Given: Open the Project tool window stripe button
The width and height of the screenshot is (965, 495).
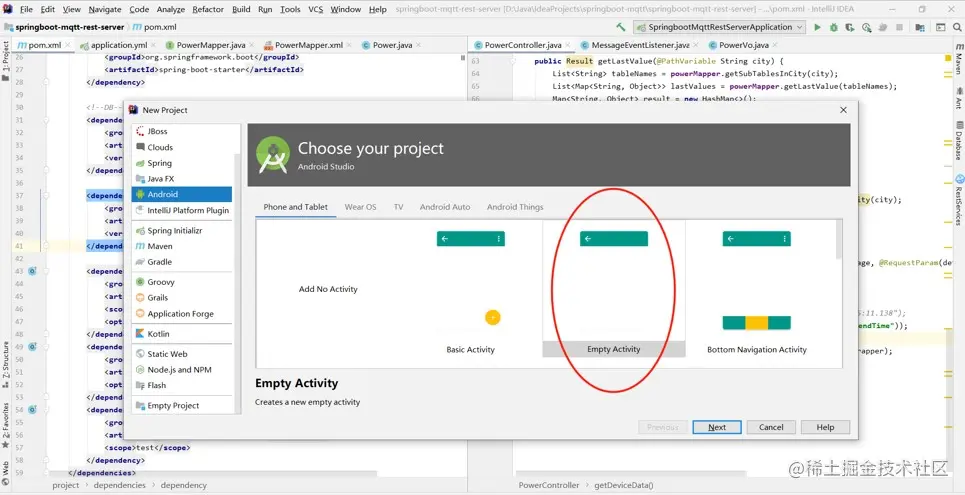Looking at the screenshot, I should (6, 62).
